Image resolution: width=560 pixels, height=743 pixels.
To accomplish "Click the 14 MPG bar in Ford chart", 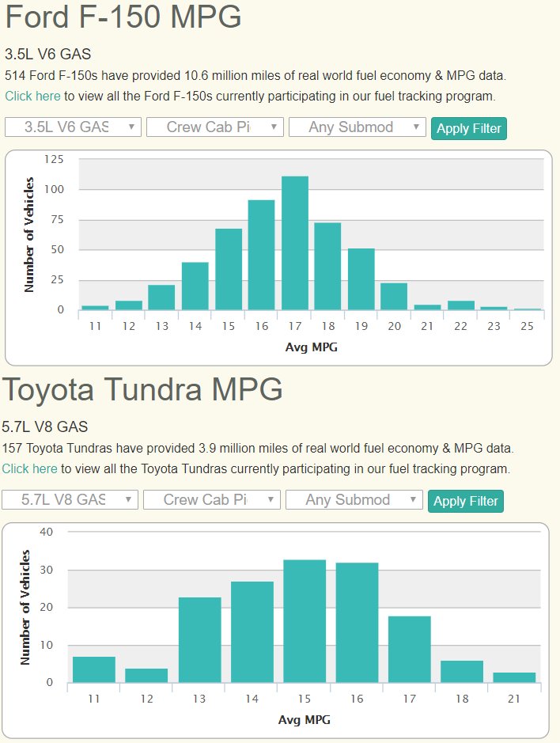I will [195, 286].
